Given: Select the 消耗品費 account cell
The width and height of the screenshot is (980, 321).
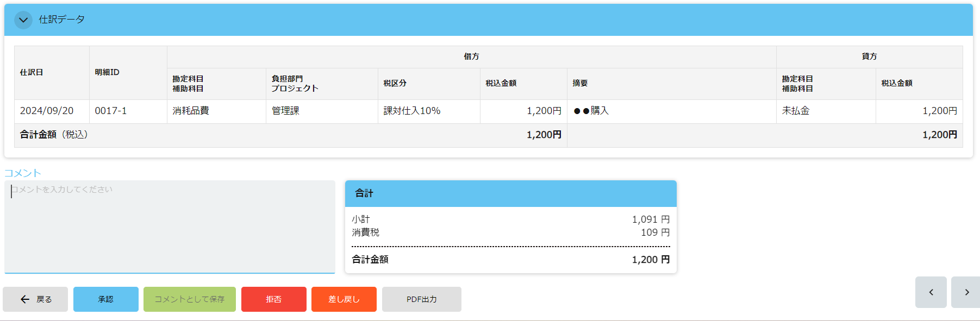Looking at the screenshot, I should click(191, 111).
